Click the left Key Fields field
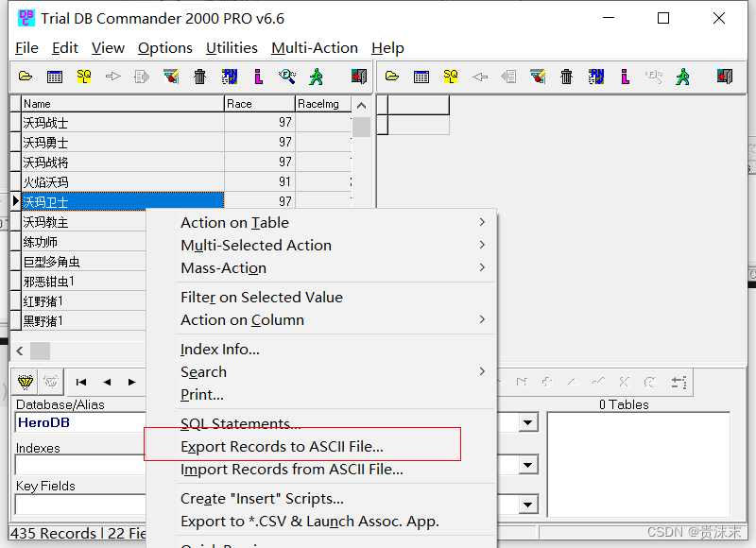This screenshot has width=756, height=548. point(80,505)
